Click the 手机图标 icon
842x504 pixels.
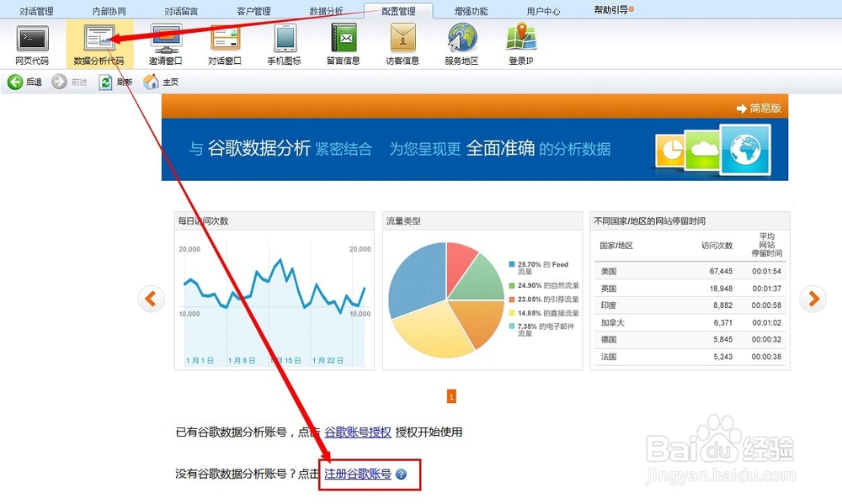click(285, 45)
